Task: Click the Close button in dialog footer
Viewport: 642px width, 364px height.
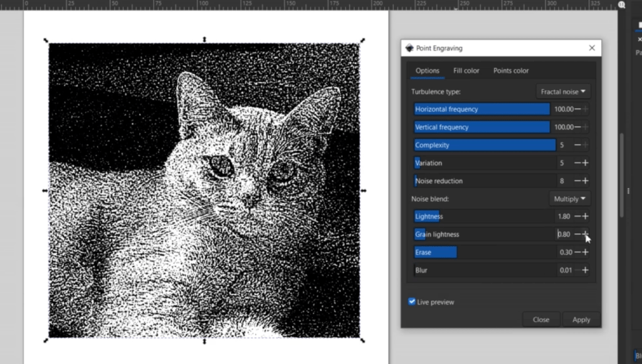Action: 540,320
